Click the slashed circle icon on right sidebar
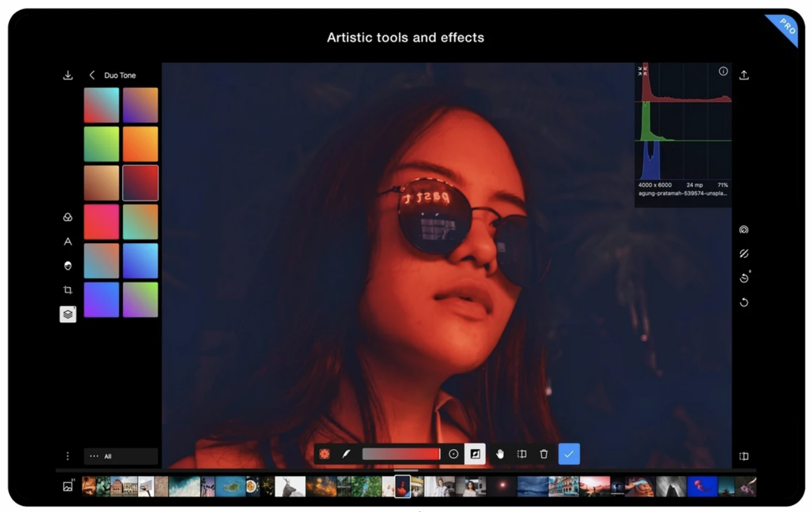This screenshot has width=812, height=512. pos(744,254)
